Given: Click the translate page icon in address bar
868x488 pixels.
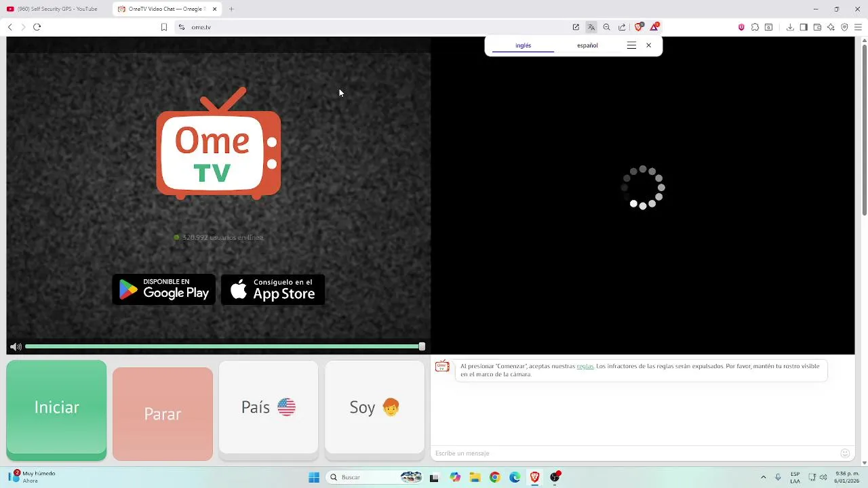Looking at the screenshot, I should click(591, 27).
